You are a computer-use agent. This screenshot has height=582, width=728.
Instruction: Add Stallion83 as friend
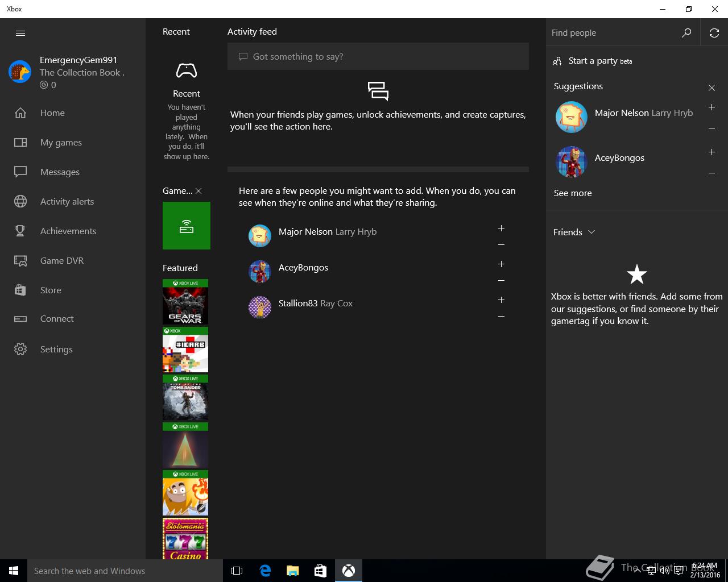(501, 300)
